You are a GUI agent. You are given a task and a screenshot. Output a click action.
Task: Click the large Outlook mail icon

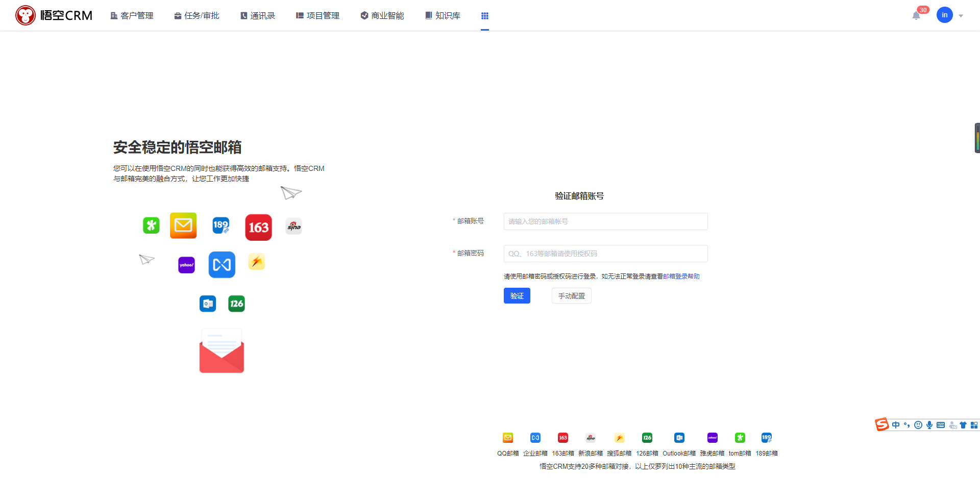(208, 304)
